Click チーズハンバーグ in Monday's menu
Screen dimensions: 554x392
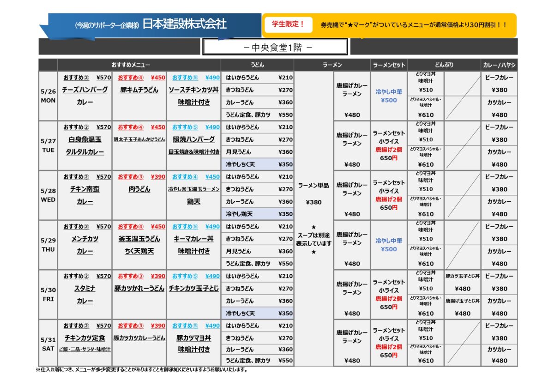click(x=85, y=90)
